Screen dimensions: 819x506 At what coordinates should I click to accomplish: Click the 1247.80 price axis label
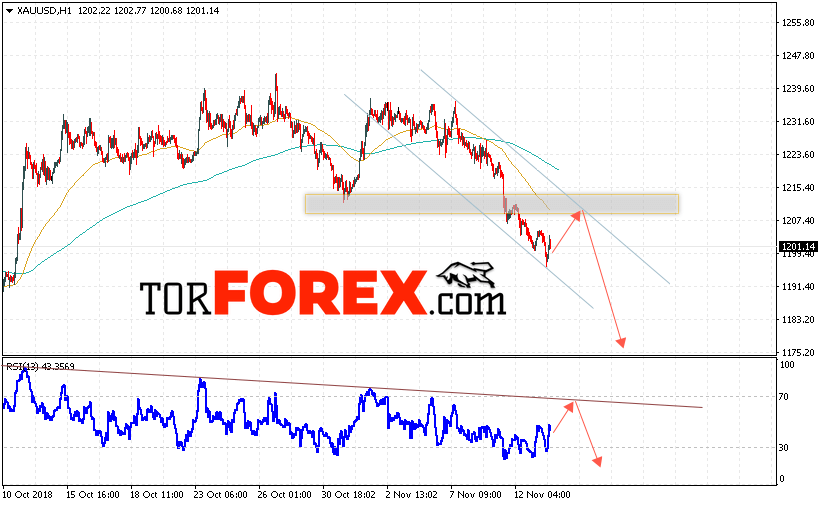[x=798, y=55]
